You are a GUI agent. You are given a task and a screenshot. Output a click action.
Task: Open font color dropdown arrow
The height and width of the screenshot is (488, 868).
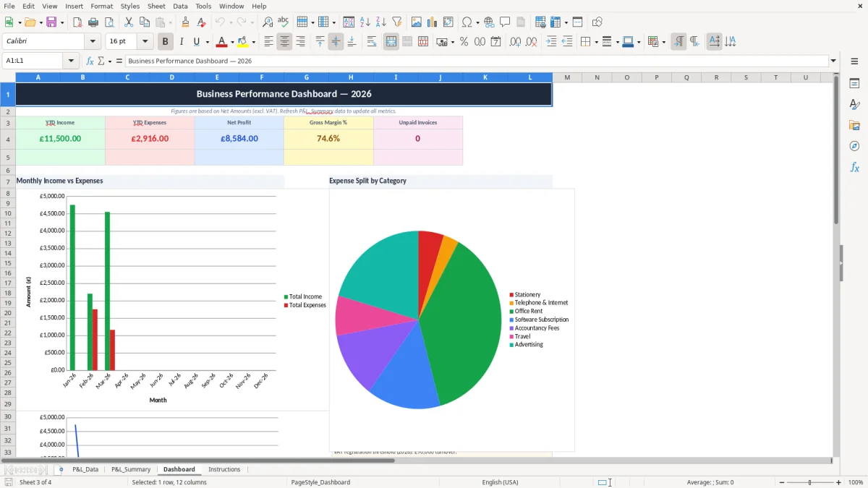[x=231, y=42]
